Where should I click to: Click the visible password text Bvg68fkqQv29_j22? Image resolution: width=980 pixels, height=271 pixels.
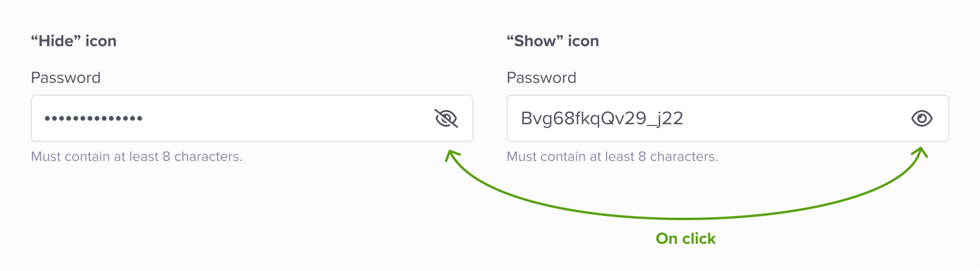(x=602, y=118)
